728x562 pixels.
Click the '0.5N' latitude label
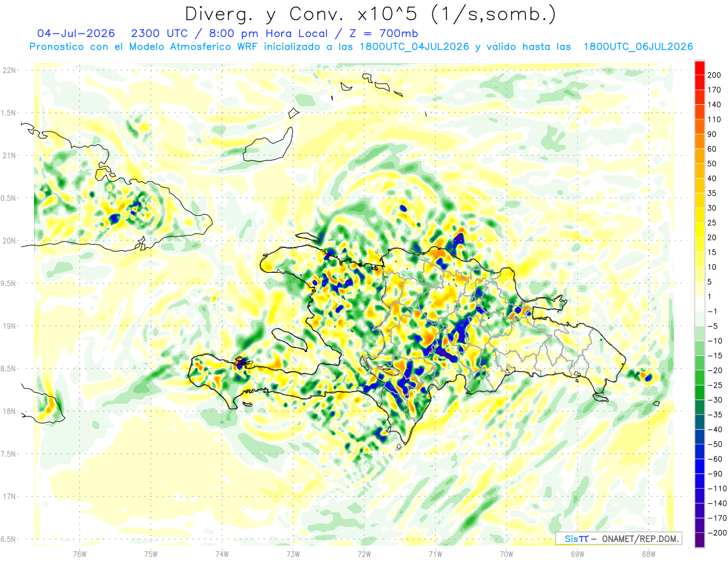pos(9,198)
